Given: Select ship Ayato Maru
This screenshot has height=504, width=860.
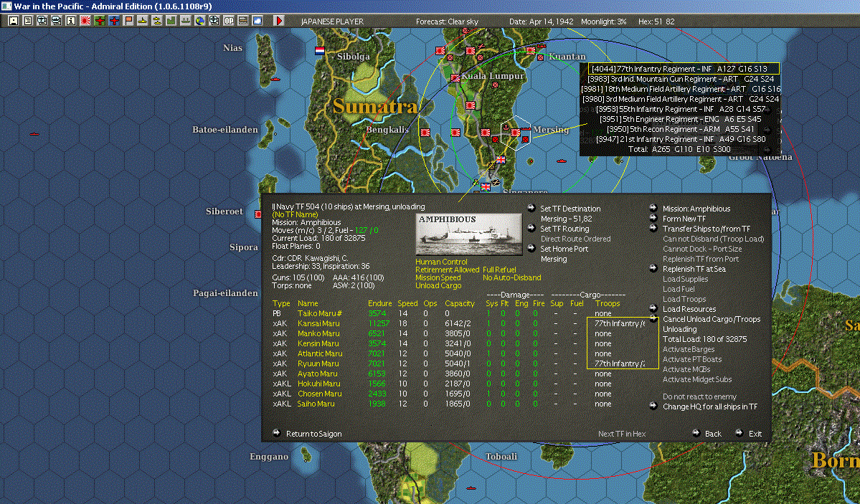Looking at the screenshot, I should click(x=318, y=374).
